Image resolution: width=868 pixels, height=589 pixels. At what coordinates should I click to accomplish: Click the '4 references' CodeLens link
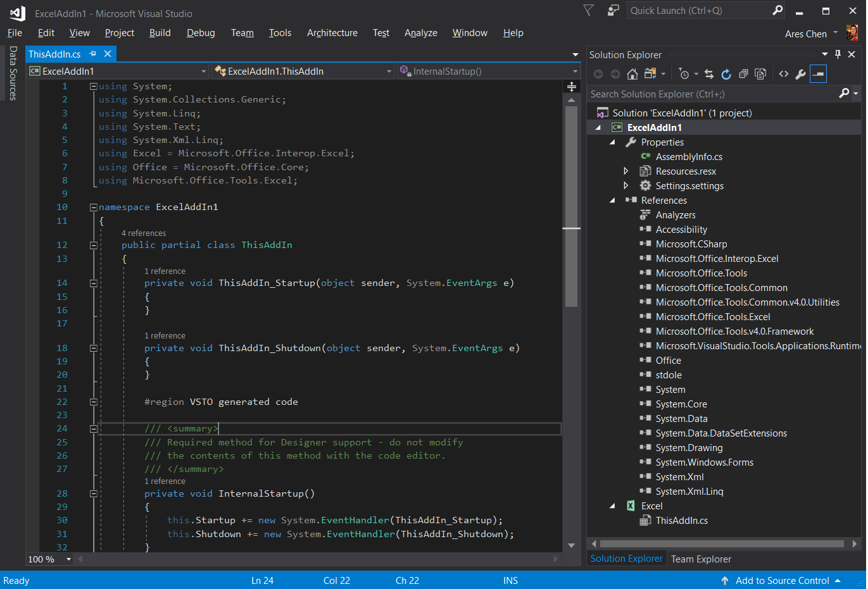[144, 233]
